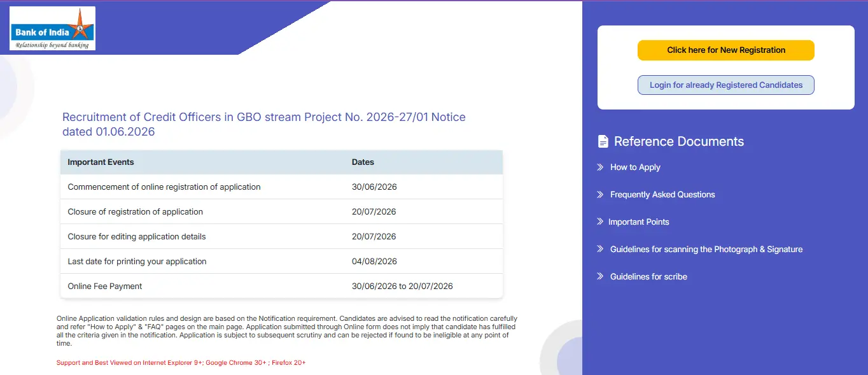Open Guidelines for scanning the Photograph & Signature
The image size is (868, 375).
click(x=706, y=249)
